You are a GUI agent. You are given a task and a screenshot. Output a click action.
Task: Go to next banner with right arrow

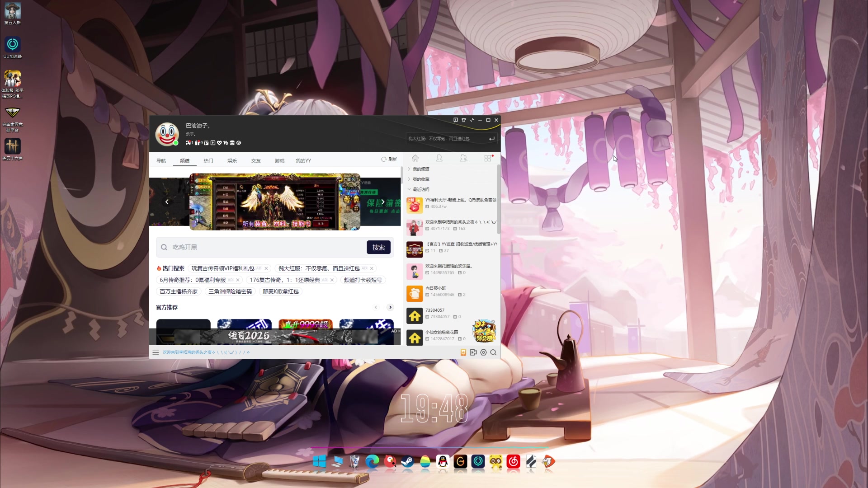pos(382,202)
